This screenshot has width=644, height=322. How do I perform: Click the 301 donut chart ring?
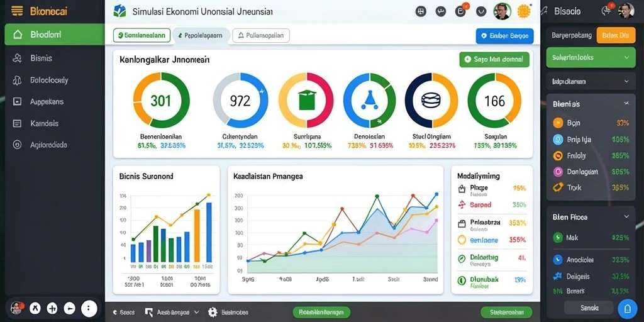pos(161,100)
